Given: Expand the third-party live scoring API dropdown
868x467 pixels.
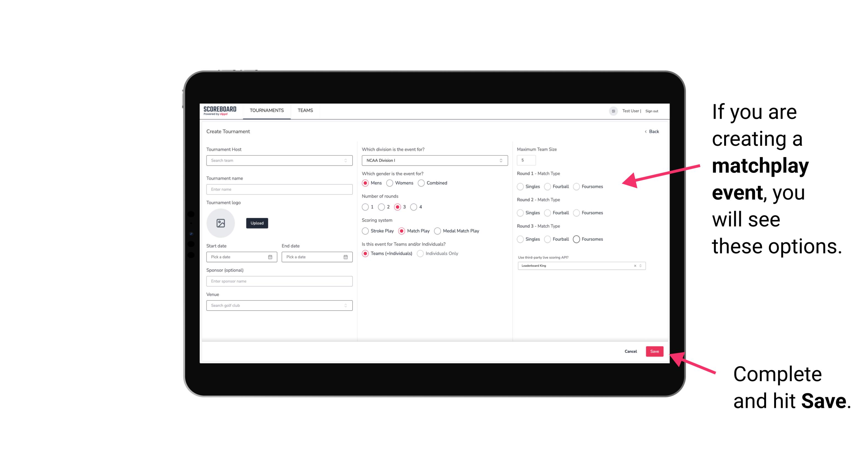Looking at the screenshot, I should [x=639, y=266].
